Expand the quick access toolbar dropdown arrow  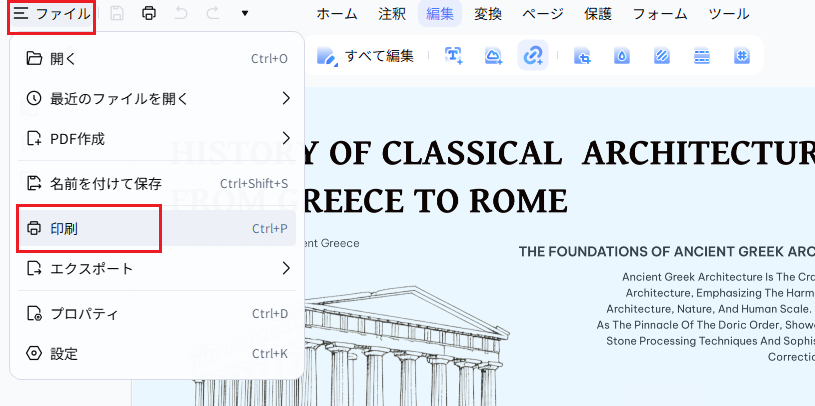pos(245,14)
